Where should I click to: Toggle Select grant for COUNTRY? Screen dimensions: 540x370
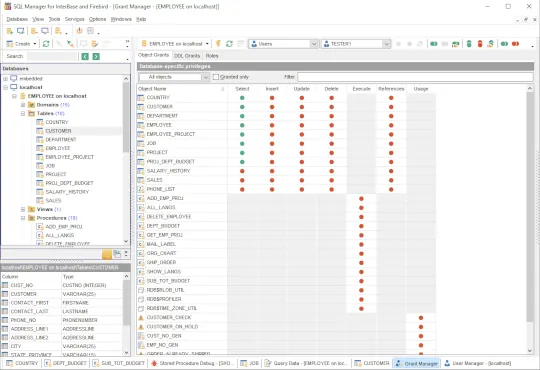[x=242, y=98]
